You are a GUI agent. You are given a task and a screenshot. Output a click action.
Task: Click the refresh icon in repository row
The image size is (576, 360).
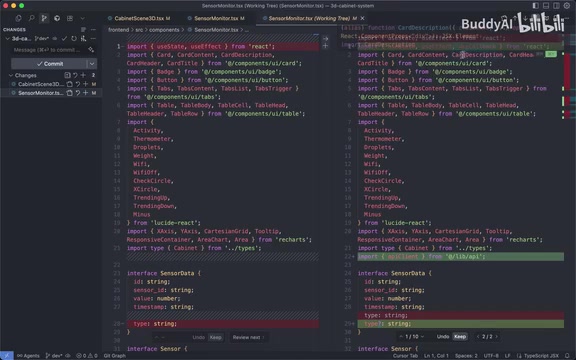(74, 38)
